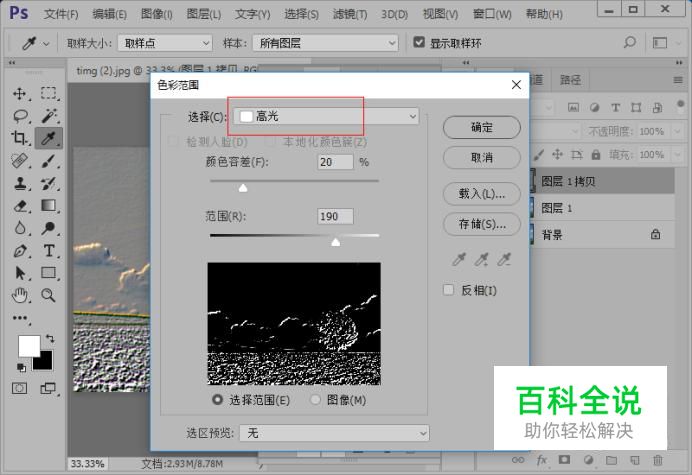Viewport: 692px width, 475px height.
Task: Expand the tool preset picker arrow
Action: pyautogui.click(x=46, y=44)
